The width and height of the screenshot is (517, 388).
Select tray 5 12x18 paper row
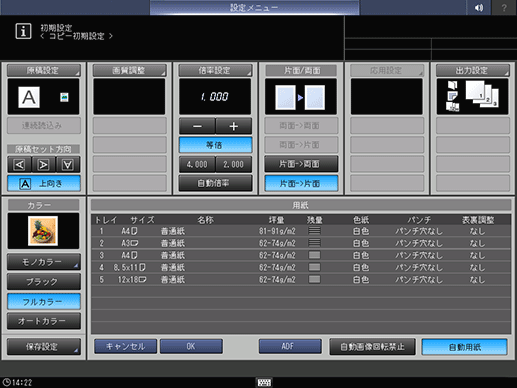(x=301, y=279)
